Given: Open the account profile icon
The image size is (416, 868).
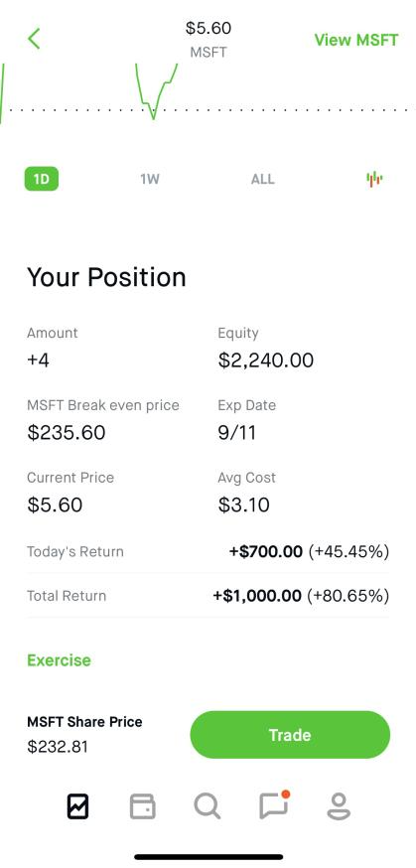Looking at the screenshot, I should point(339,806).
